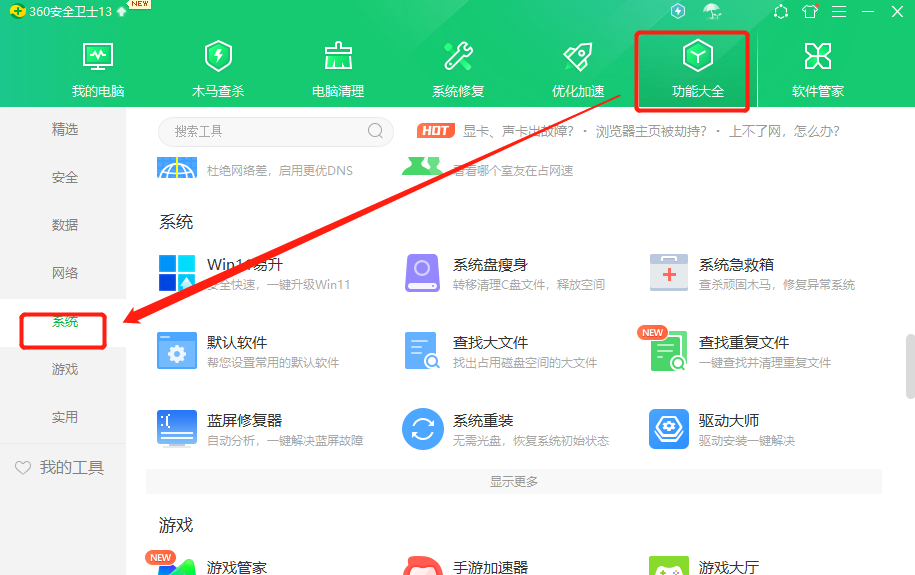915x575 pixels.
Task: Click the 360安全卫士13 logo
Action: pyautogui.click(x=18, y=11)
